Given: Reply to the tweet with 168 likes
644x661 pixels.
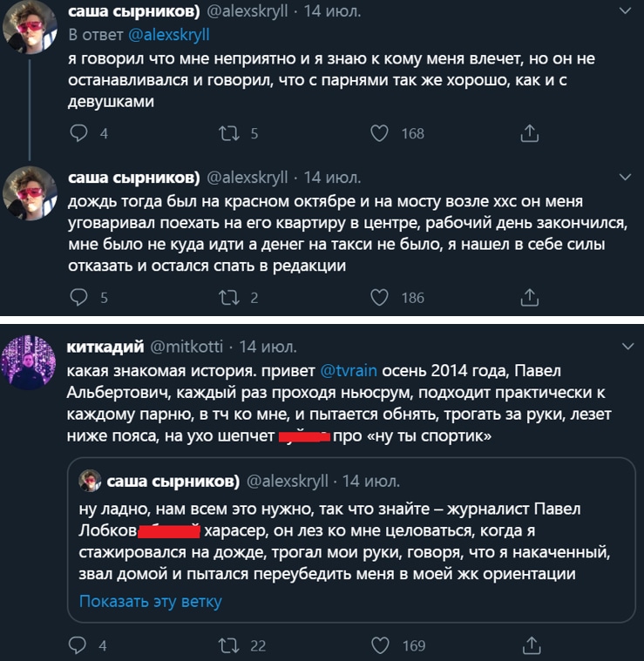Looking at the screenshot, I should point(79,133).
